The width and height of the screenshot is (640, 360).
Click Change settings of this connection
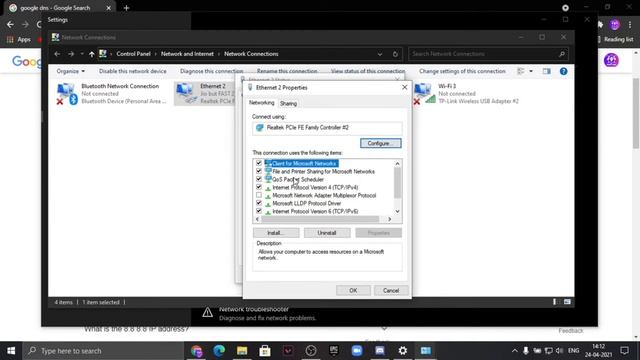[462, 71]
